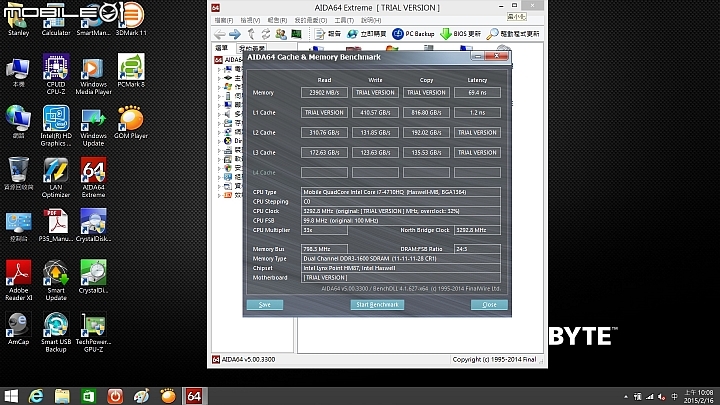Open TechPowerUp GPU-Z desktop icon
This screenshot has width=720, height=405.
click(93, 332)
